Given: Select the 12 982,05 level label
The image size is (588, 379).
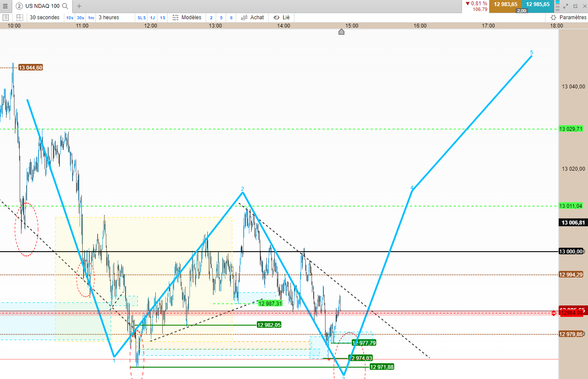Looking at the screenshot, I should click(x=269, y=325).
